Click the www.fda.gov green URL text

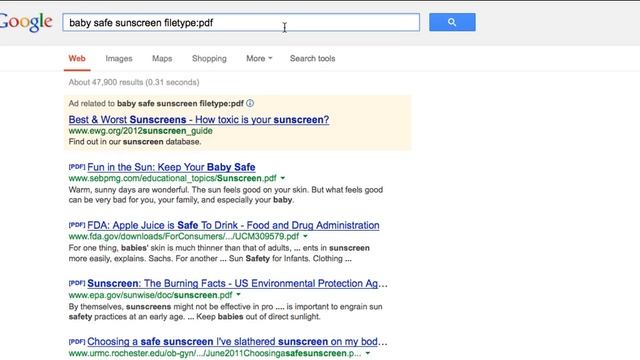pos(184,236)
